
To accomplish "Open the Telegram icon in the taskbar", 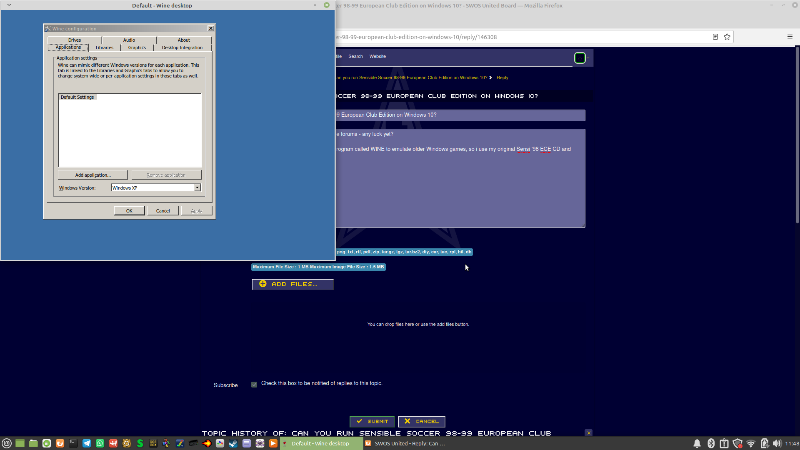I will click(86, 443).
